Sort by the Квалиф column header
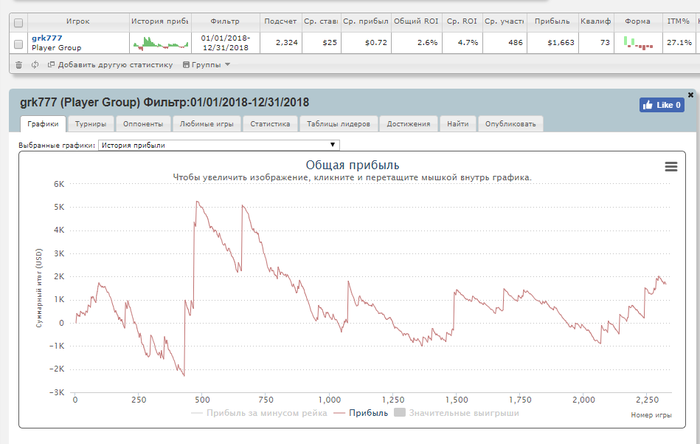Image resolution: width=700 pixels, height=444 pixels. coord(596,21)
